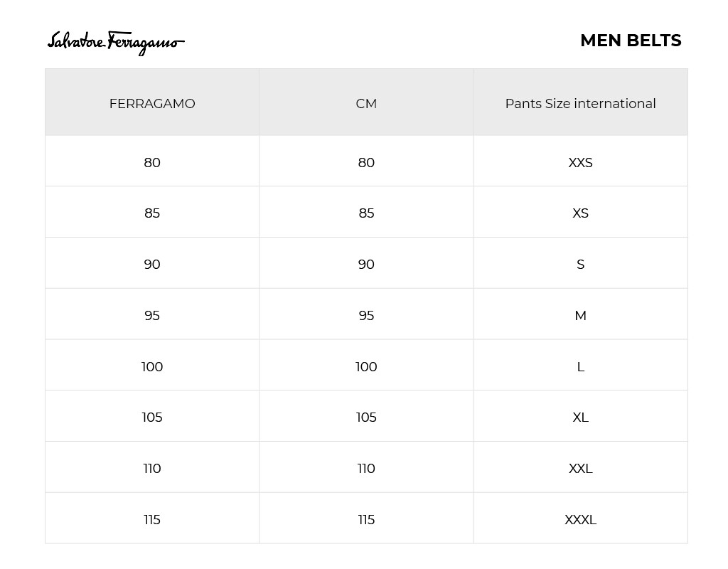
Task: Click the Pants Size international header
Action: 580,104
